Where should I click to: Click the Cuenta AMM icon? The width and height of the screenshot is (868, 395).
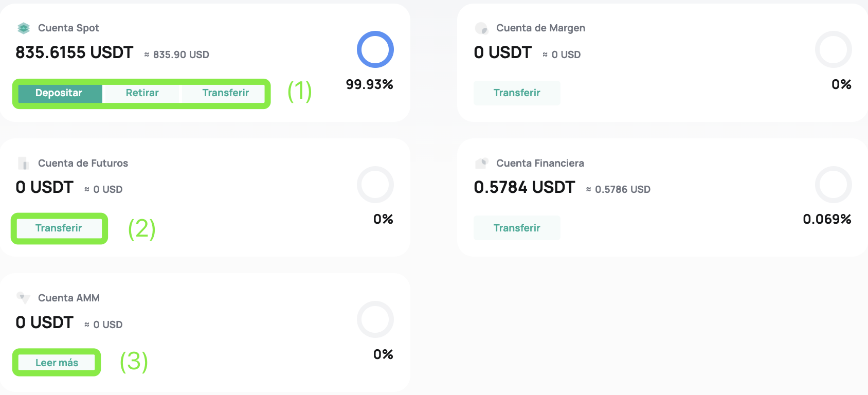pos(23,297)
